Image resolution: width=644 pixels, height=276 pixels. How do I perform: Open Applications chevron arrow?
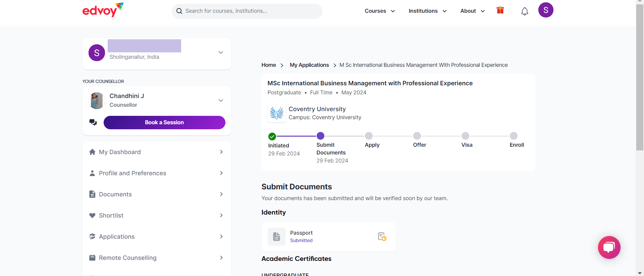pyautogui.click(x=221, y=237)
